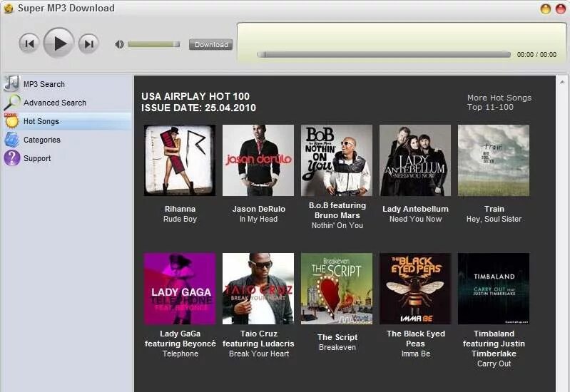Click the MP3 Search music note icon
The width and height of the screenshot is (570, 392).
(x=11, y=83)
